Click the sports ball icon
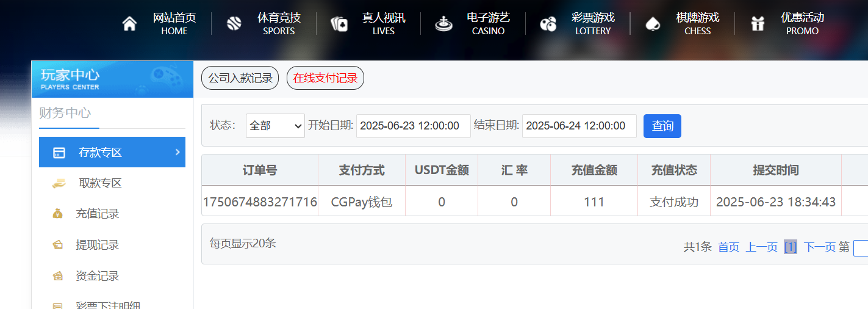Image resolution: width=868 pixels, height=309 pixels. point(234,24)
